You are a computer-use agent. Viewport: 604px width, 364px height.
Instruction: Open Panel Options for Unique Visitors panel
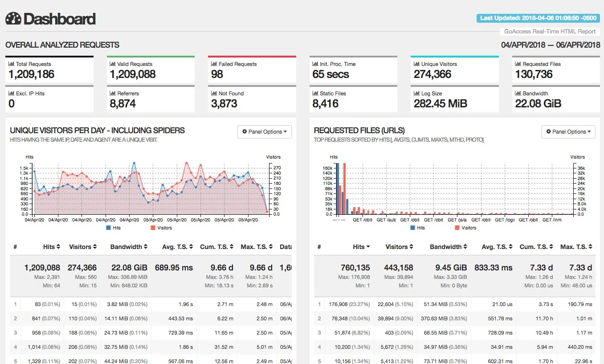coord(265,132)
